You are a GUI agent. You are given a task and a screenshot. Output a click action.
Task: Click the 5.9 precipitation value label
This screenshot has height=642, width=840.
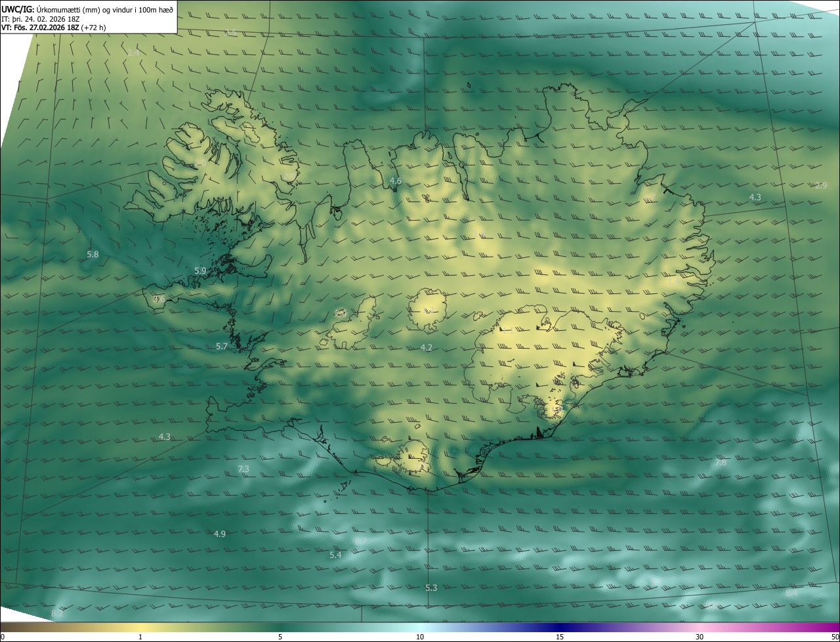tap(200, 270)
